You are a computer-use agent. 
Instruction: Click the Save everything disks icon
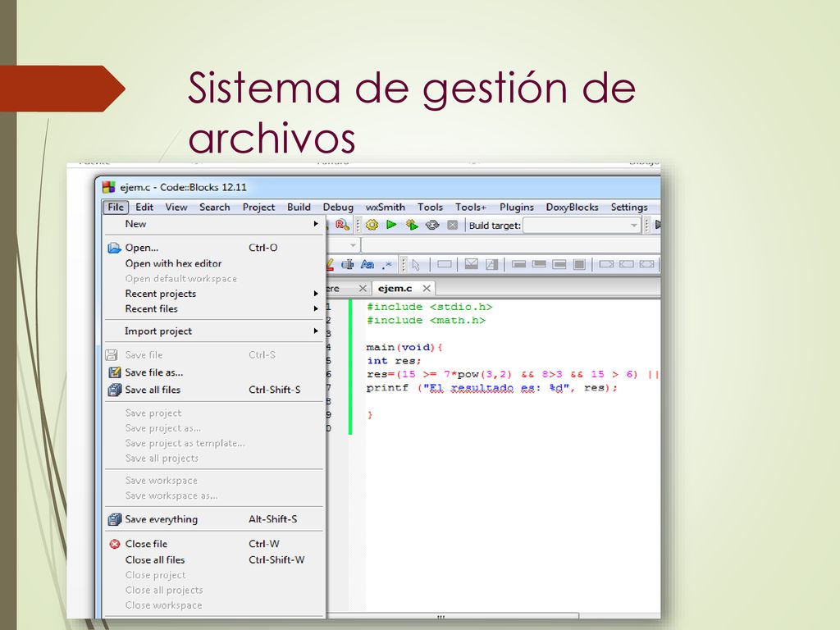pyautogui.click(x=114, y=519)
